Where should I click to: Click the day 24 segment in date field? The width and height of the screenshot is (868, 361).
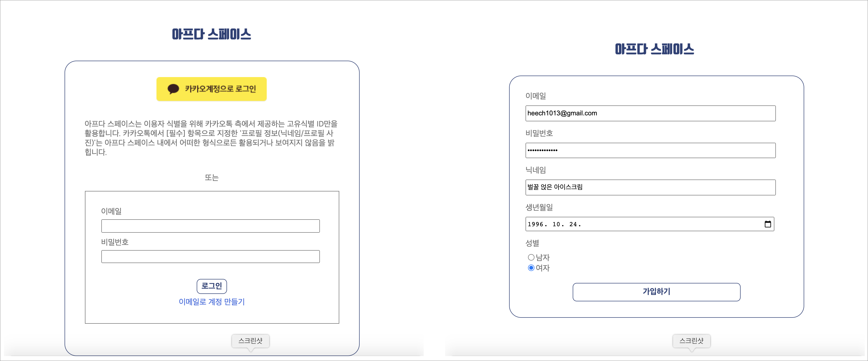pos(573,224)
